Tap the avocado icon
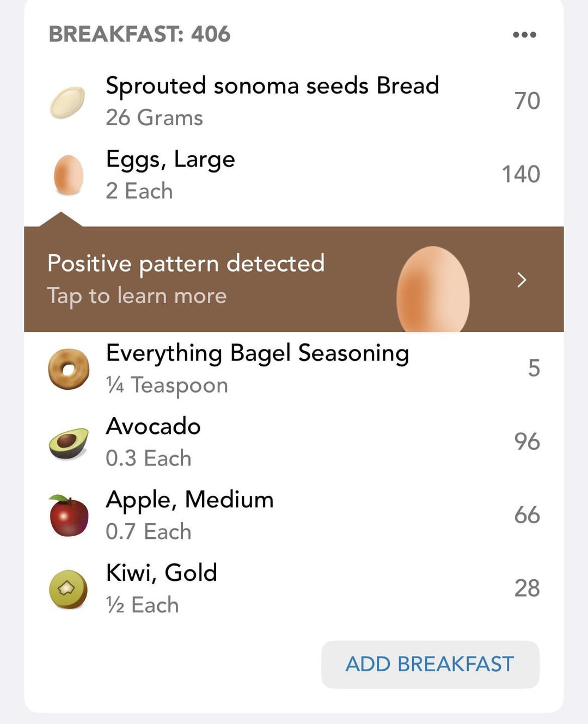The image size is (588, 724). pyautogui.click(x=69, y=443)
